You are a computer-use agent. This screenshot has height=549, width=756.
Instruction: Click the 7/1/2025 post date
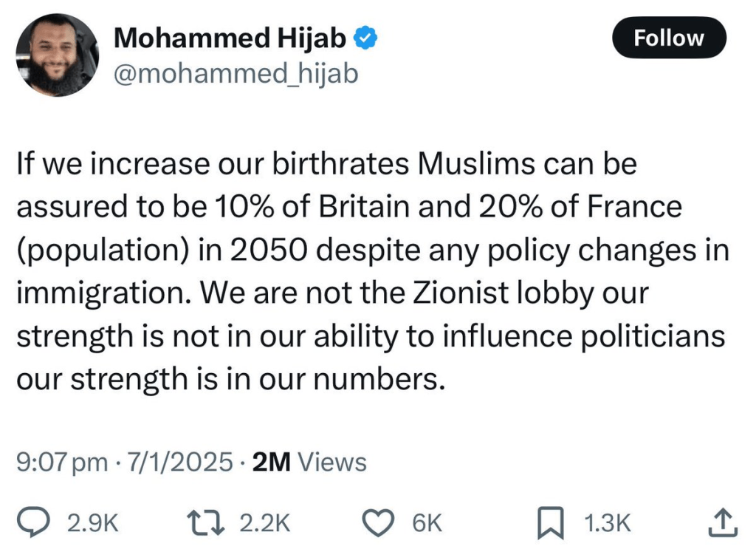180,463
